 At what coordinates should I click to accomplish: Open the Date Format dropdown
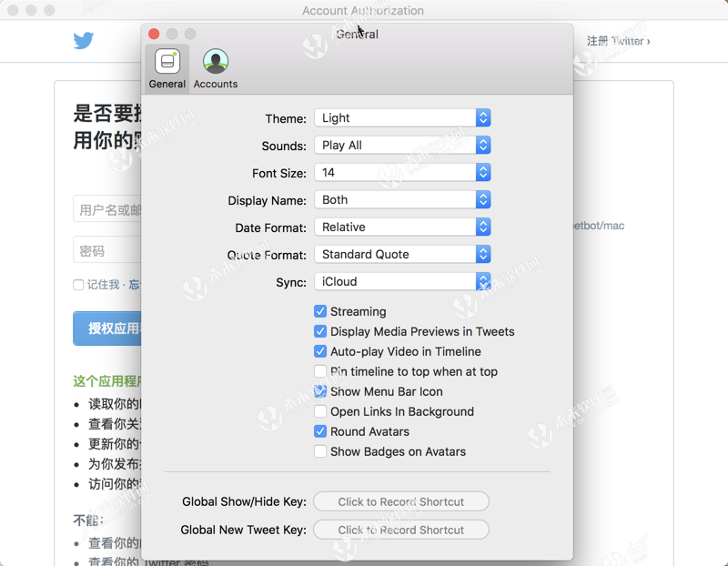(x=402, y=227)
